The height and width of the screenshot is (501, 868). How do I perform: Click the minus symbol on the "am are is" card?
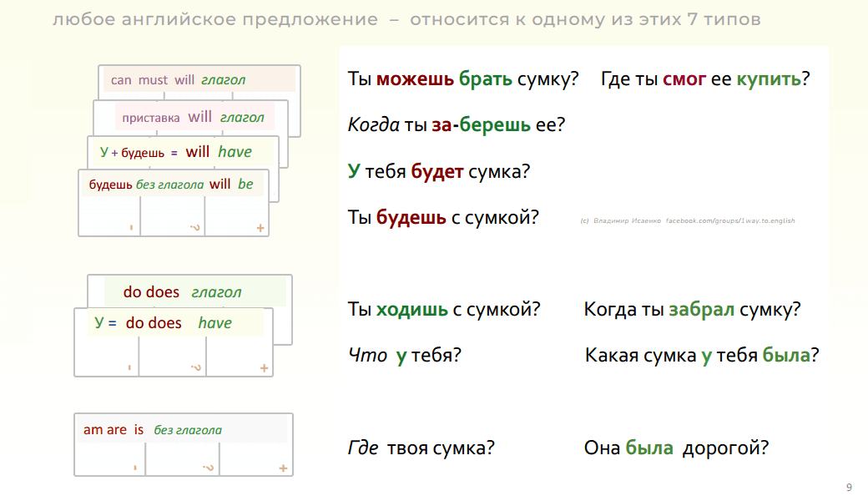click(134, 468)
